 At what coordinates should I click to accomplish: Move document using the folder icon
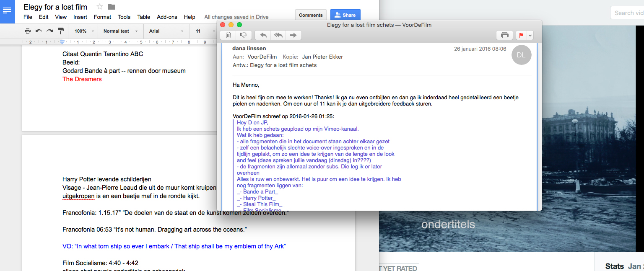(112, 7)
